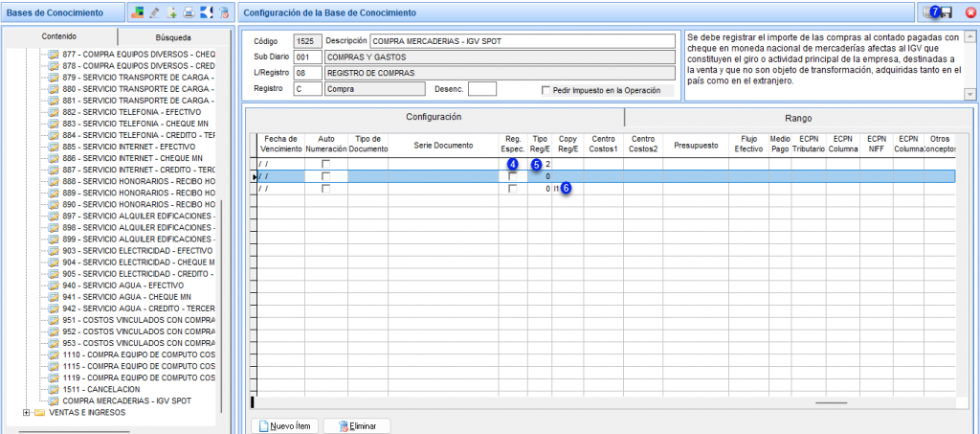Image resolution: width=980 pixels, height=434 pixels.
Task: Click the Flujo Efectivo column header
Action: (748, 145)
